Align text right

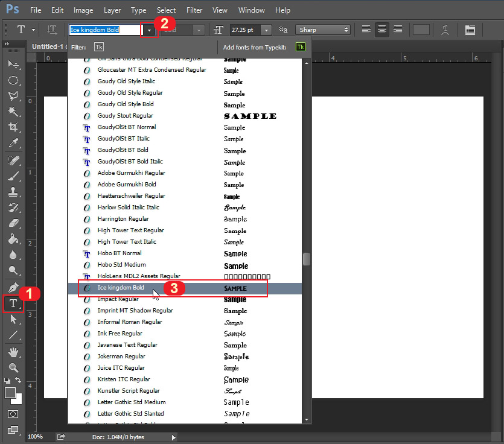click(398, 30)
